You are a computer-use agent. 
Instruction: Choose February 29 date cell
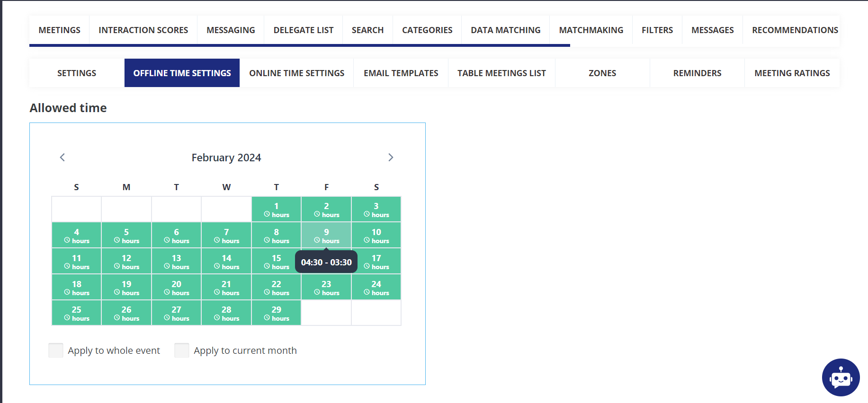click(277, 313)
